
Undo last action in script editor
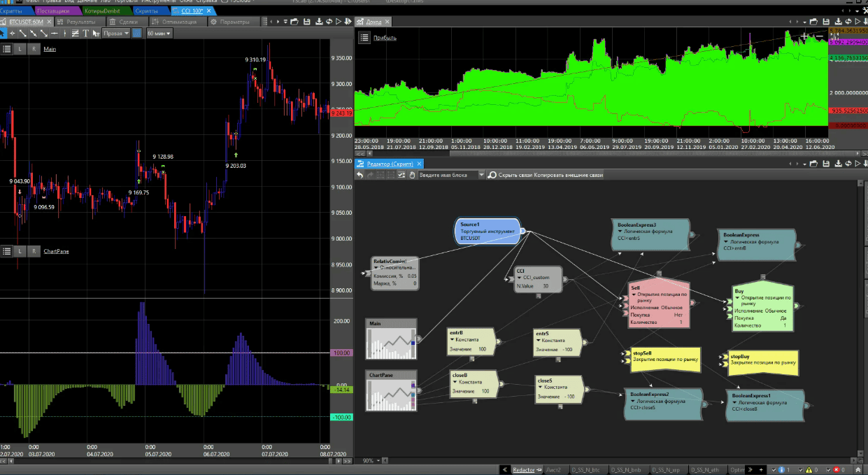point(360,175)
